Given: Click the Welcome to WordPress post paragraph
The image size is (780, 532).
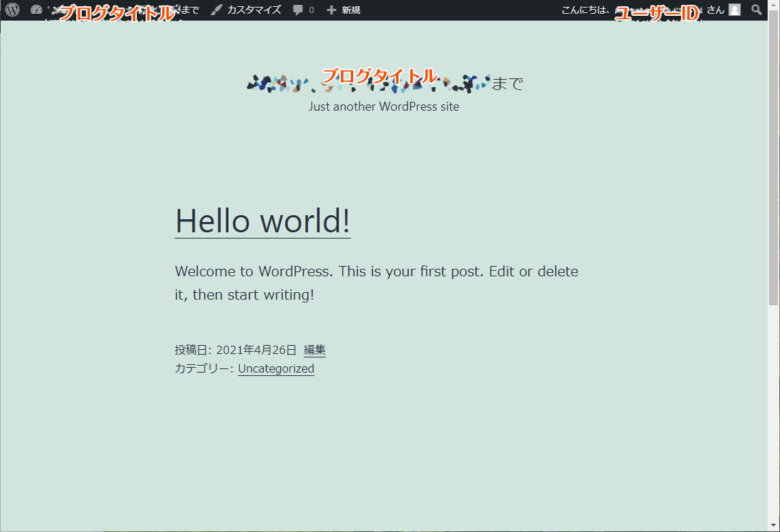Looking at the screenshot, I should [x=377, y=282].
